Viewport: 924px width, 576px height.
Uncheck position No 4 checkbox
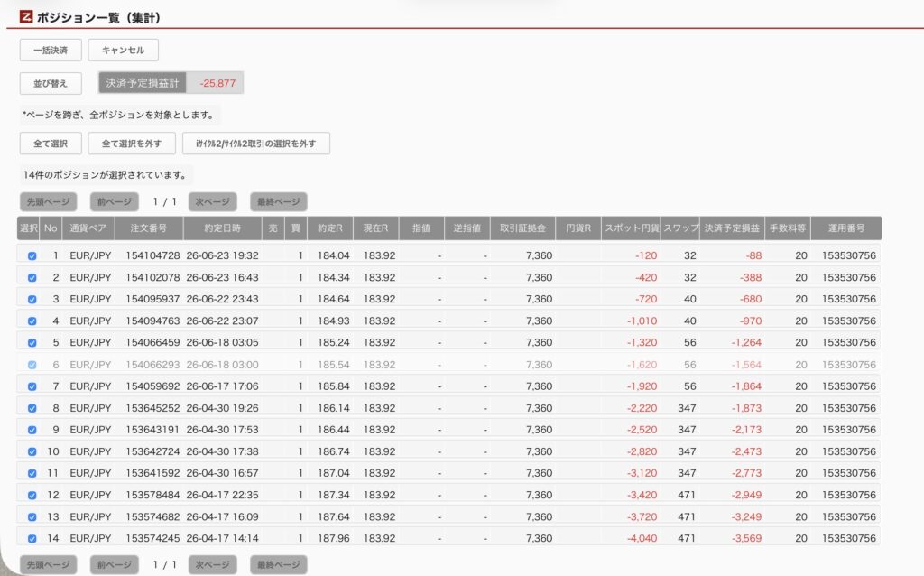tap(32, 321)
